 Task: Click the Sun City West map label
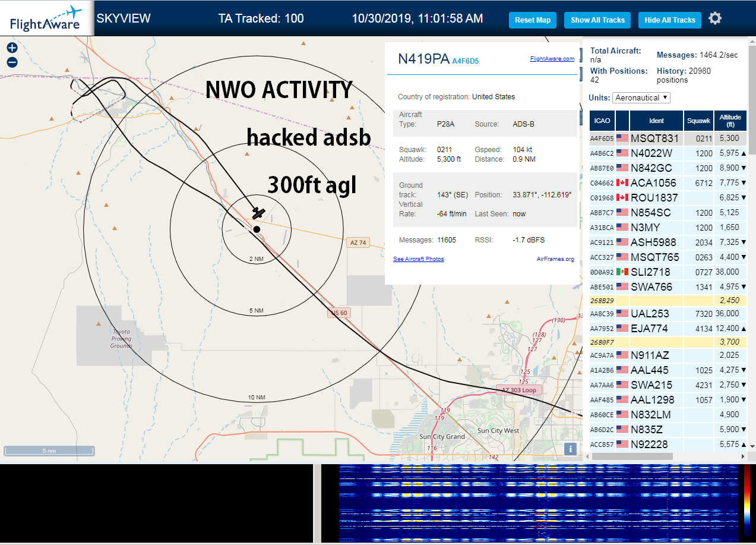(498, 430)
